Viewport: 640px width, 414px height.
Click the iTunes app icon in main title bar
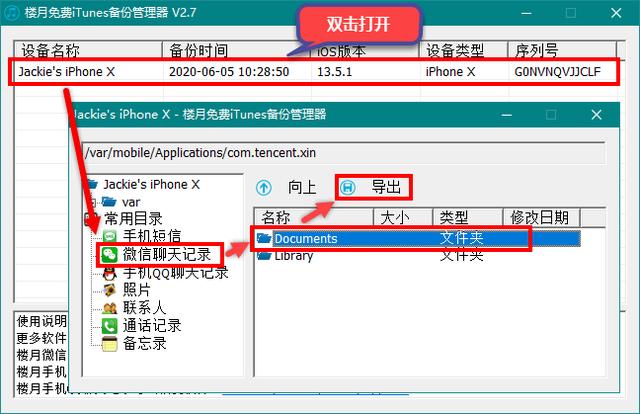[x=11, y=12]
